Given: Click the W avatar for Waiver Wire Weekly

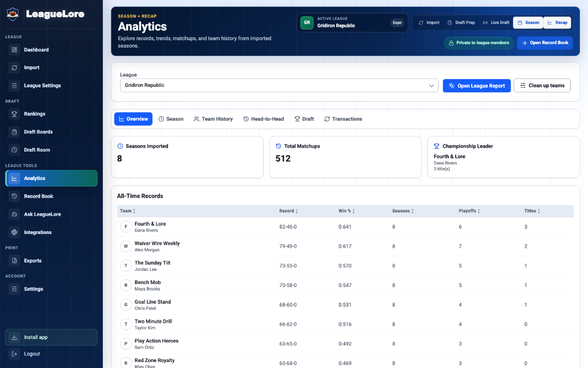Looking at the screenshot, I should [x=126, y=246].
